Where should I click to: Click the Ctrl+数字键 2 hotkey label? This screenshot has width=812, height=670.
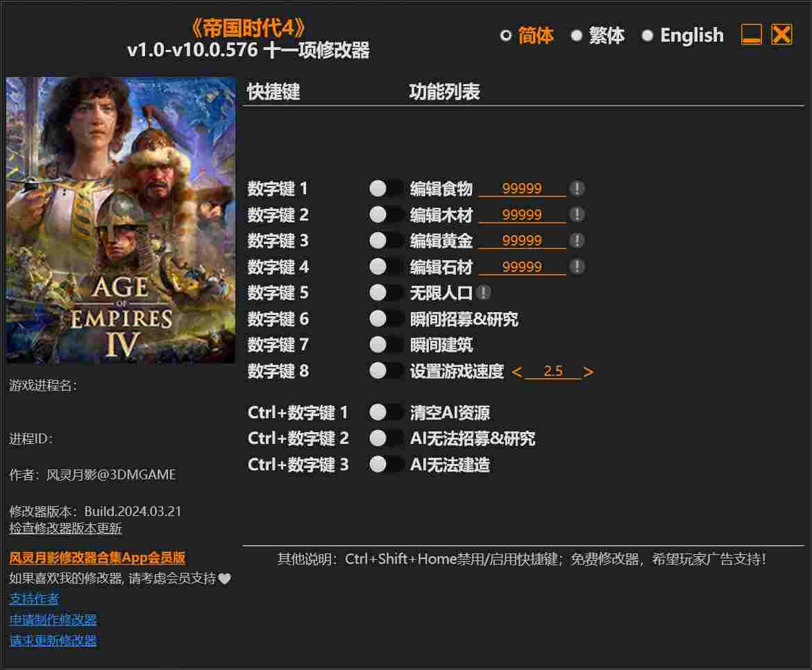pos(298,438)
